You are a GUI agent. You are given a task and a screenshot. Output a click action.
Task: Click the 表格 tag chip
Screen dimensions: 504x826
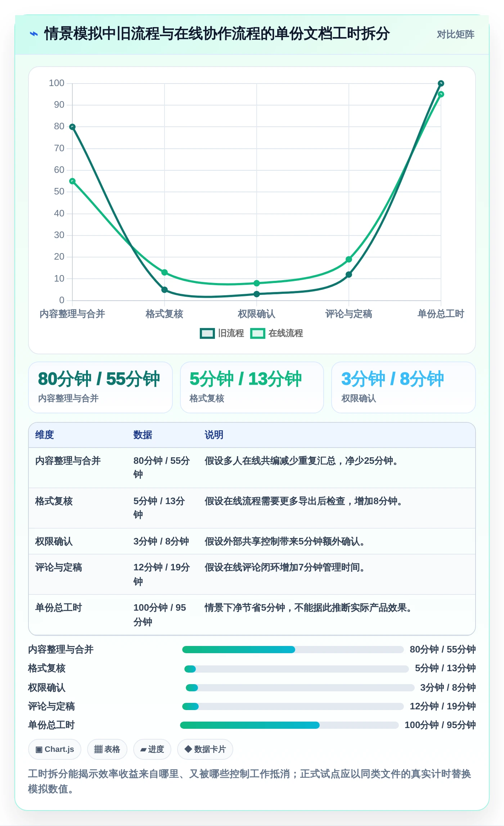(107, 749)
